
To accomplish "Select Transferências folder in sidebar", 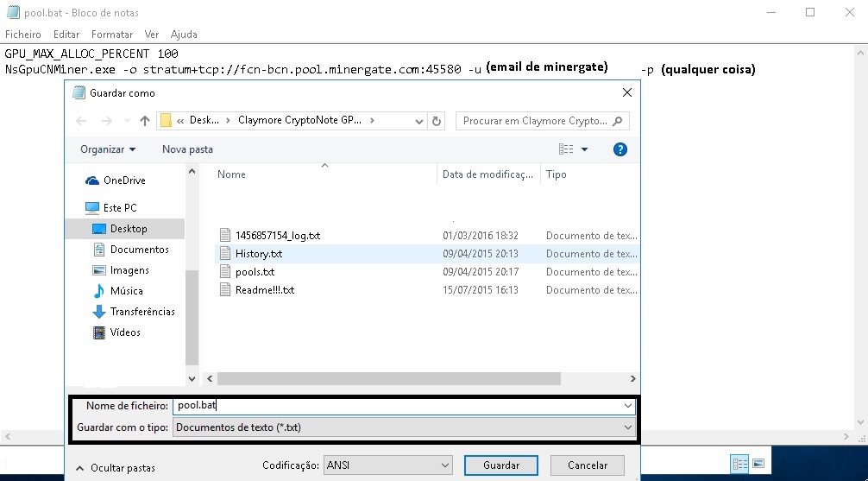I will pos(142,312).
